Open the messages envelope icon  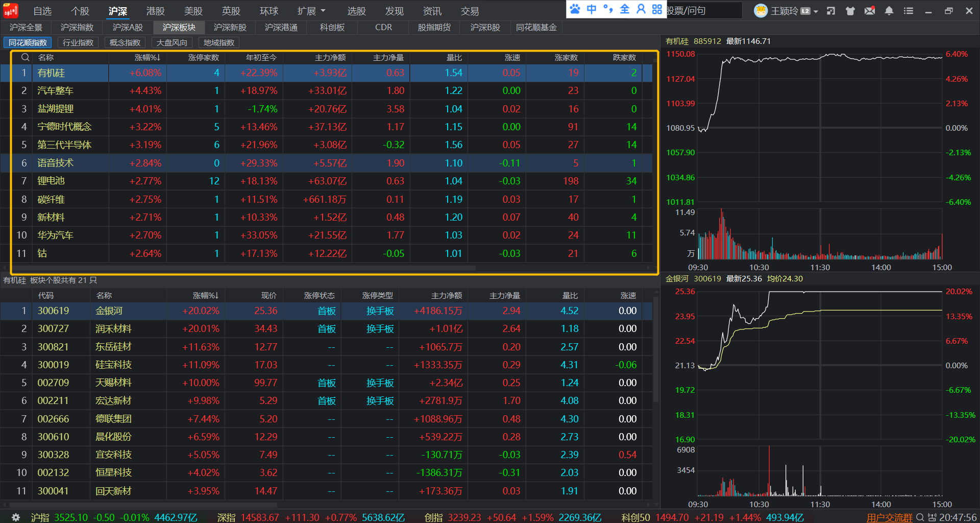pyautogui.click(x=870, y=11)
